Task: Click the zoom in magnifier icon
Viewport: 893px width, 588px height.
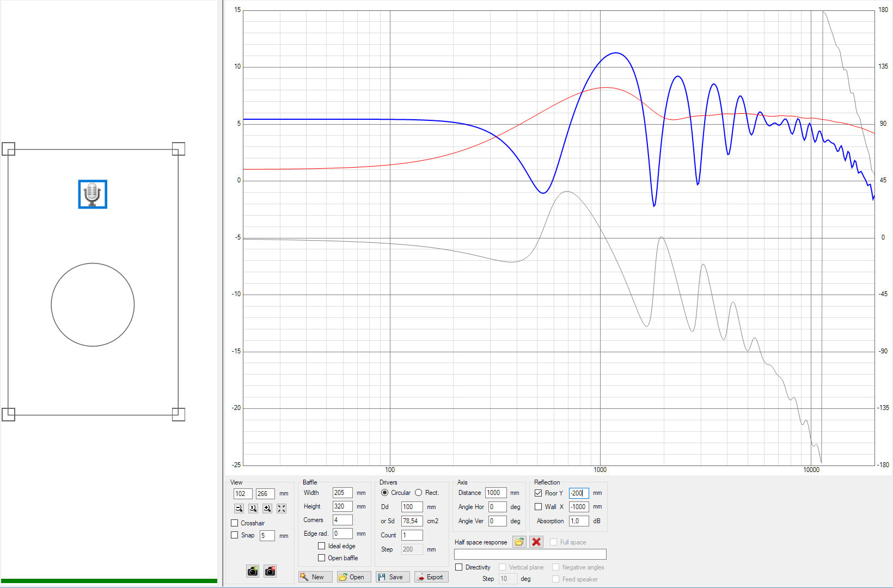Action: coord(267,509)
